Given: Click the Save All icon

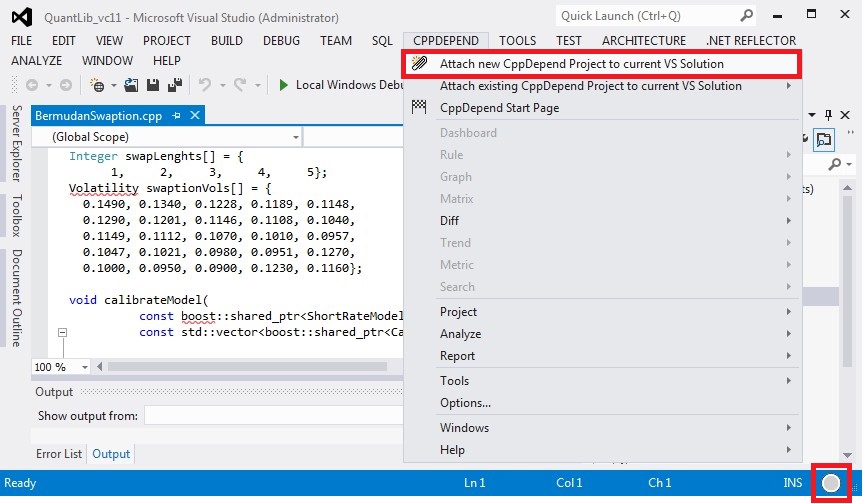Looking at the screenshot, I should [175, 85].
